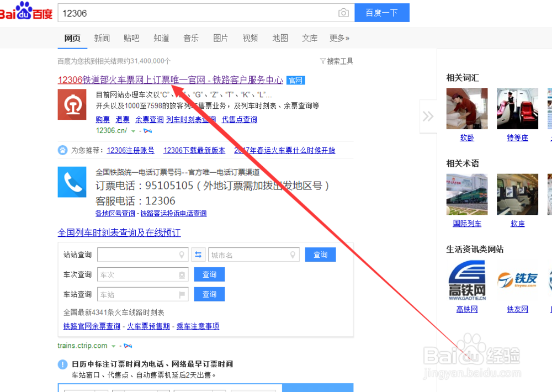Open 铁路官网余票查询 link
552x392 pixels.
pyautogui.click(x=92, y=326)
